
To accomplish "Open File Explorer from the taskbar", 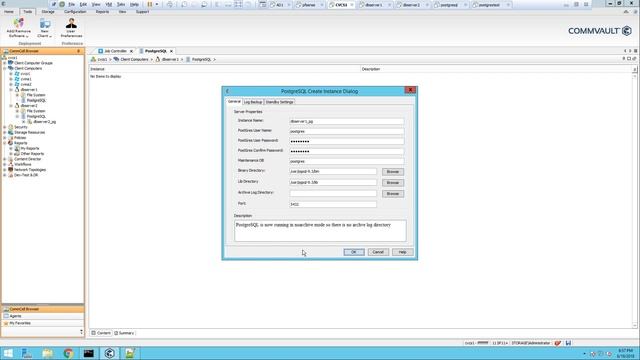I will tap(48, 353).
